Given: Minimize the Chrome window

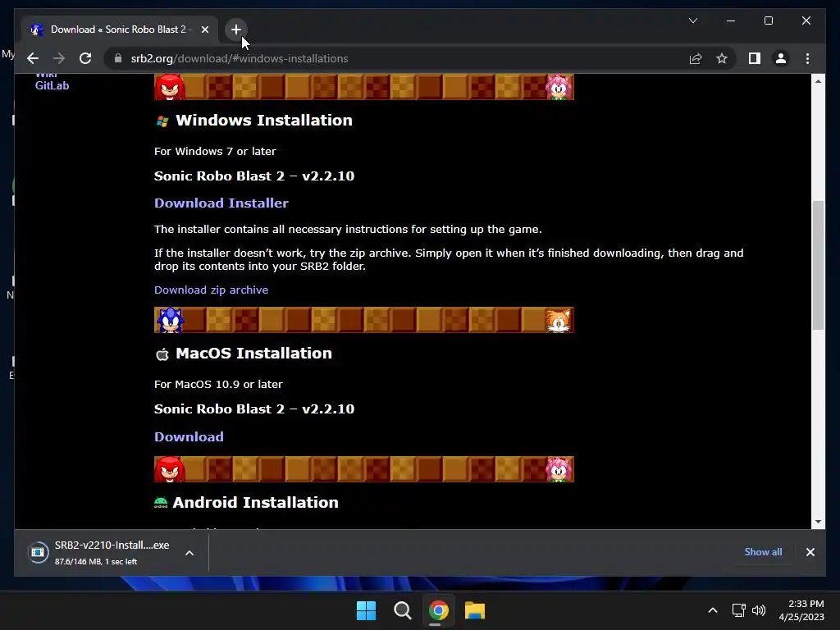Looking at the screenshot, I should pos(731,21).
